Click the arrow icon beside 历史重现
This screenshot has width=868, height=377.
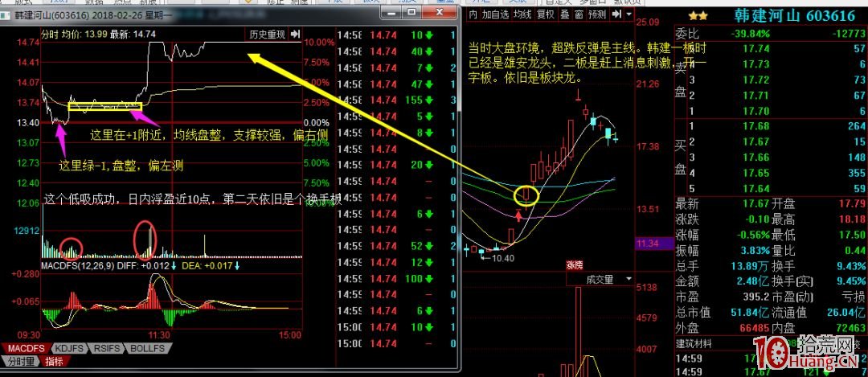coord(295,35)
